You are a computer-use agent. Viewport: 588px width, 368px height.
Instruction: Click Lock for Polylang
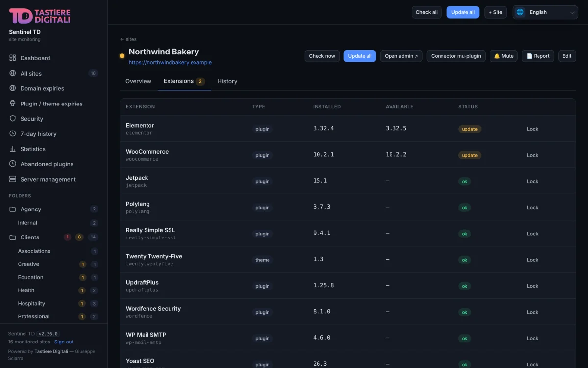click(x=532, y=208)
